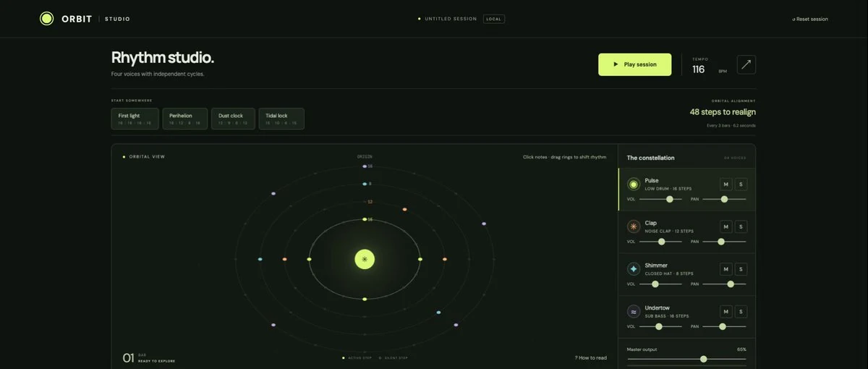The width and height of the screenshot is (868, 369).
Task: Toggle the teal note labeled 8 at top
Action: [x=365, y=184]
